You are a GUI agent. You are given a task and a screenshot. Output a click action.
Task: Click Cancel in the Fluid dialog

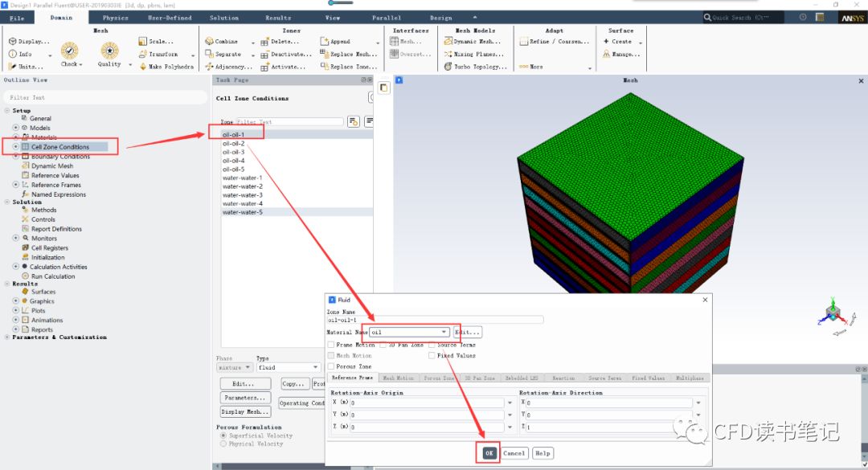[514, 453]
